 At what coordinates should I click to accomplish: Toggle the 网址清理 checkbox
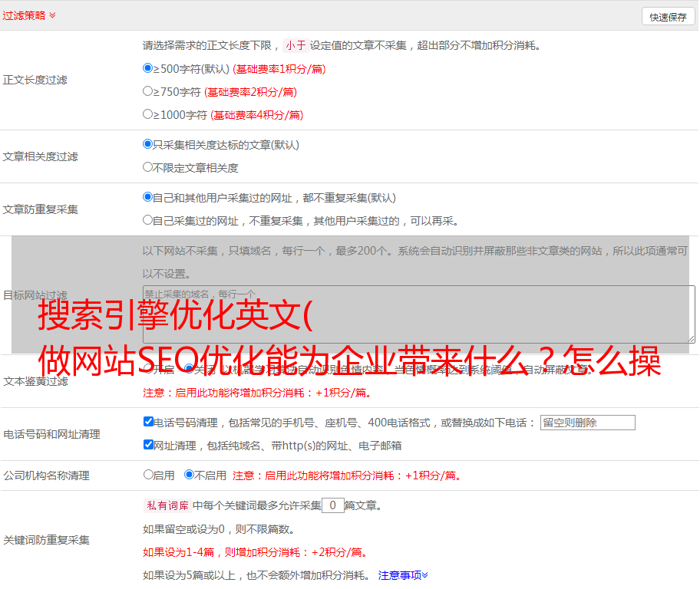pos(148,445)
